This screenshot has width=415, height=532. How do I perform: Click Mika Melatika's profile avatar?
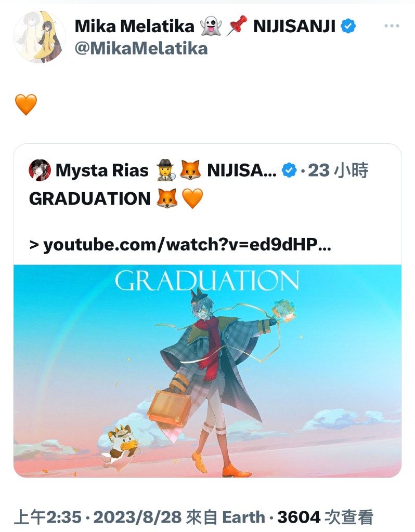tap(39, 37)
